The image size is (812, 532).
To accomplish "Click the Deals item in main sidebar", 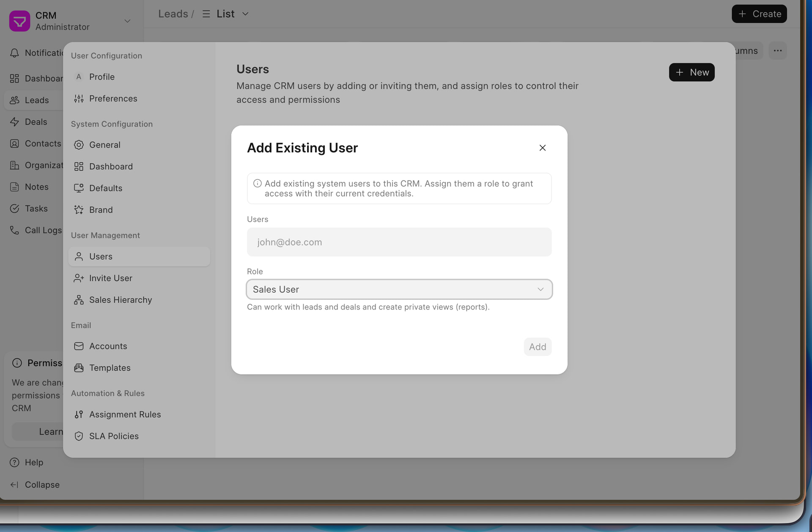I will click(34, 122).
